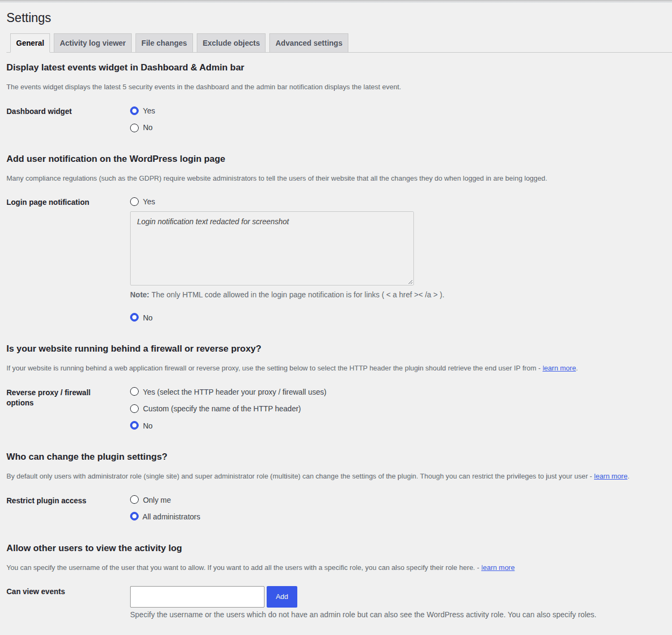672x635 pixels.
Task: Enable Login page notification with Yes
Action: click(x=134, y=202)
